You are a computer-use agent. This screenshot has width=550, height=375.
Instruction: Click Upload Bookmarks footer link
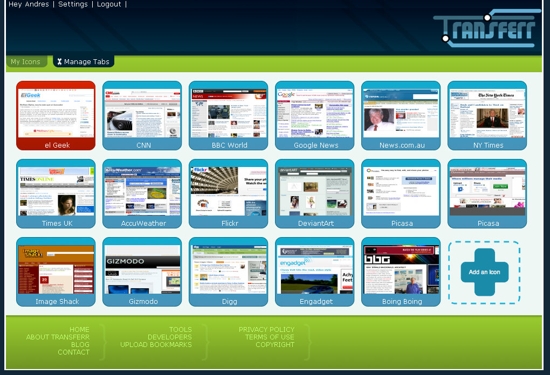(x=156, y=344)
